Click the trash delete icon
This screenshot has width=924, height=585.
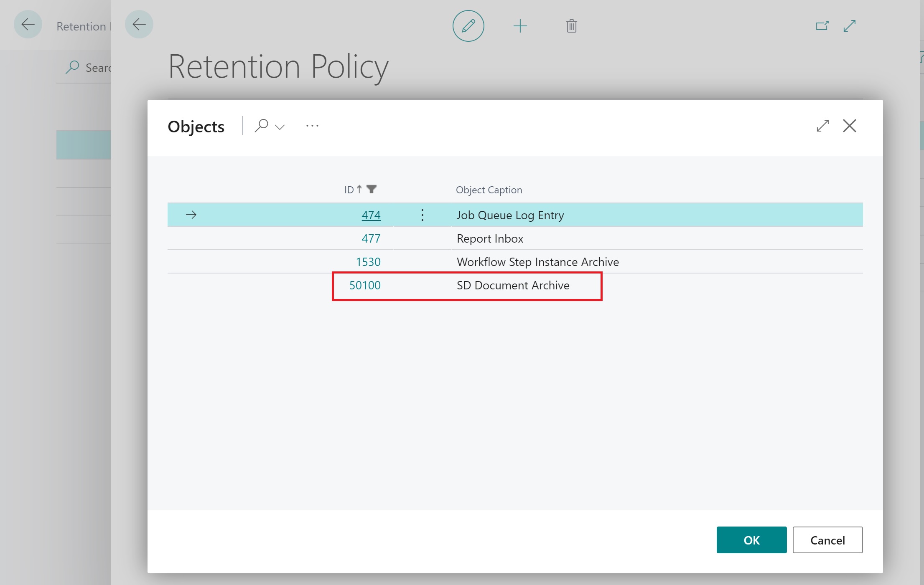click(571, 26)
